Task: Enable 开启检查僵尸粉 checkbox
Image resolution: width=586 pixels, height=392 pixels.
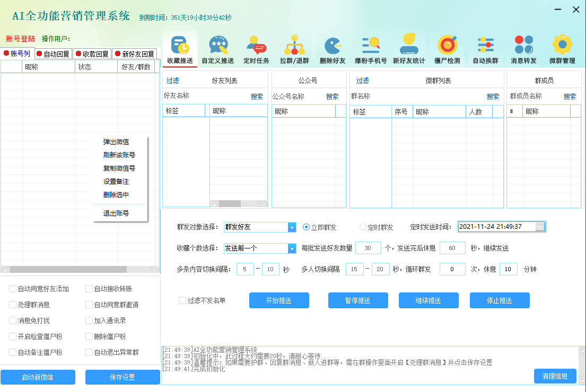Action: point(13,336)
